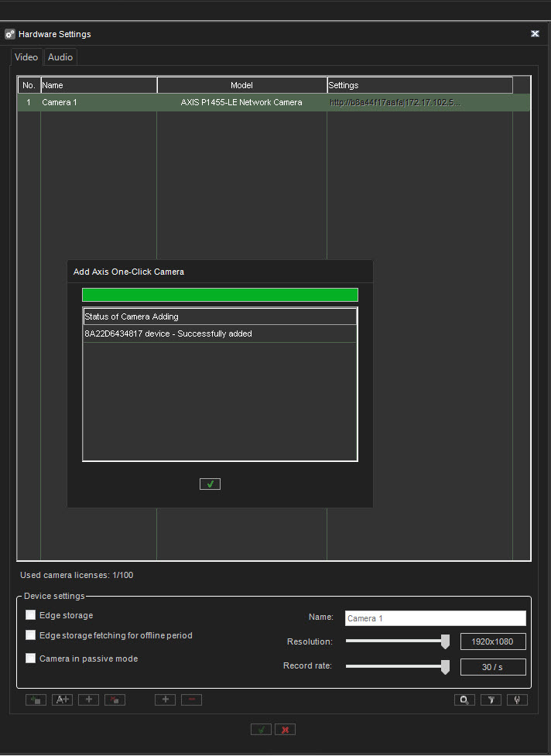Click the first green icon left of A+

point(36,700)
